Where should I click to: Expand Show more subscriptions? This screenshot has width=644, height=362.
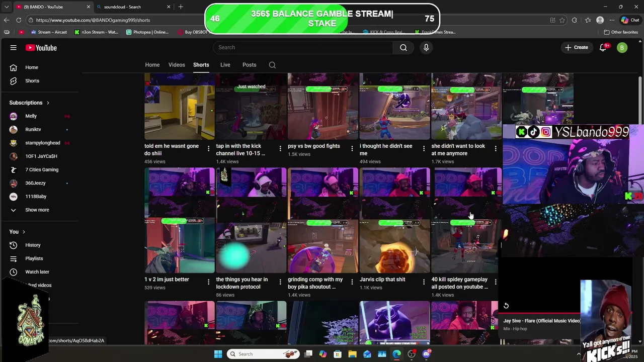pyautogui.click(x=38, y=210)
